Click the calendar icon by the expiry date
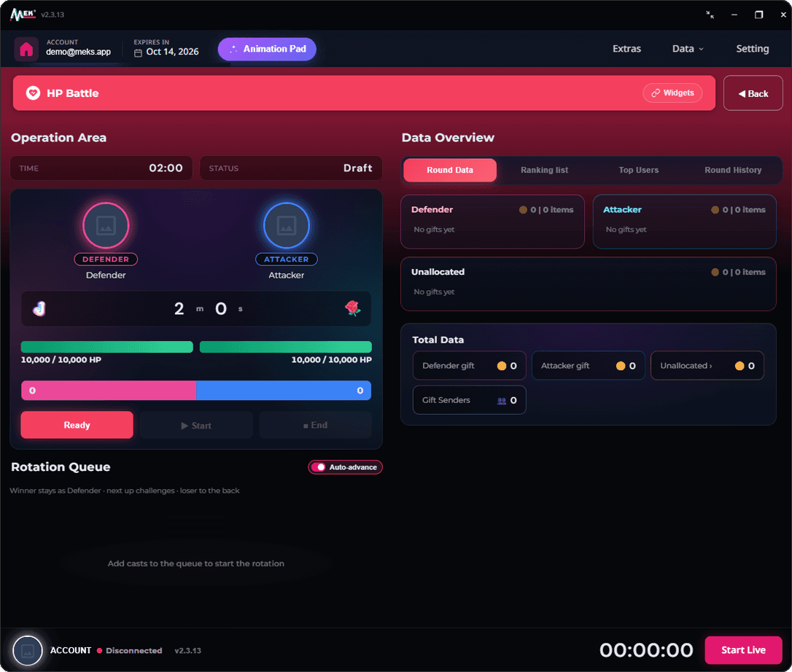The width and height of the screenshot is (792, 672). click(138, 52)
